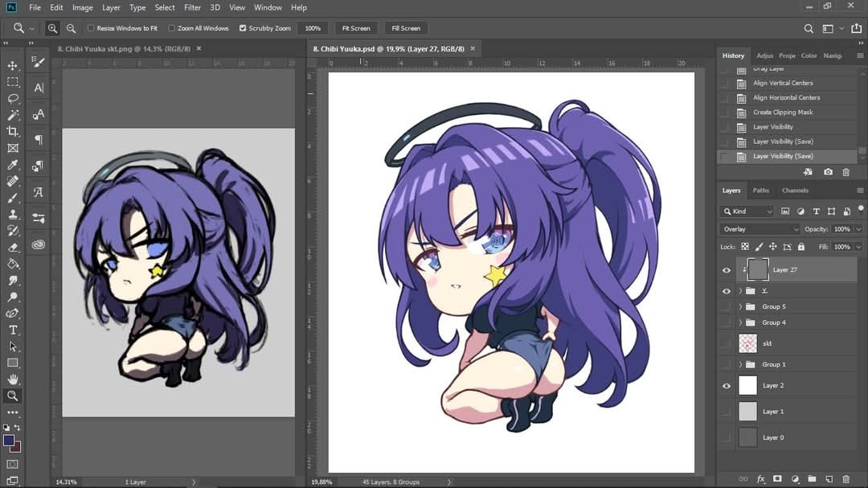Enable Zoom All Windows checkbox
Image resolution: width=868 pixels, height=488 pixels.
pos(172,28)
